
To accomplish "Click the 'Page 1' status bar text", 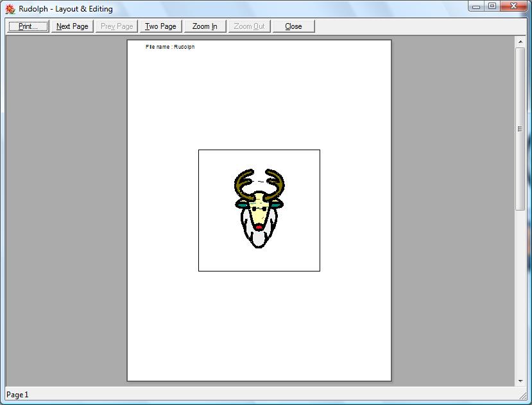I will coord(17,395).
